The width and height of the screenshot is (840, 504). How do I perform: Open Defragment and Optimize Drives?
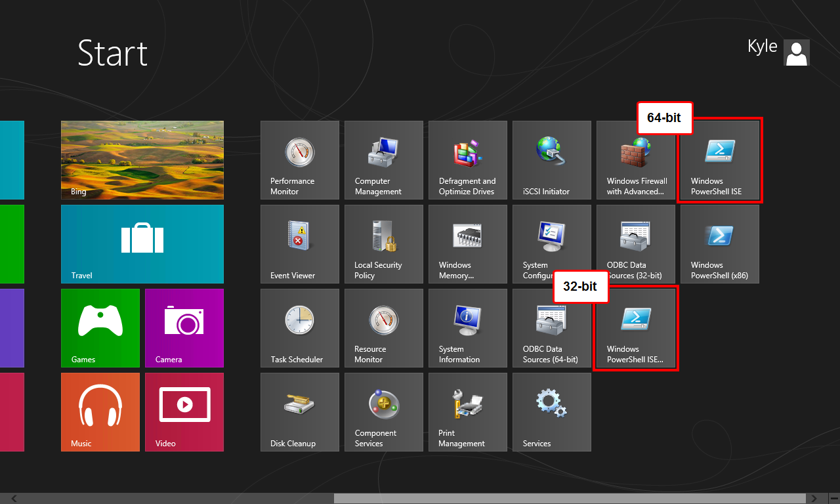468,160
